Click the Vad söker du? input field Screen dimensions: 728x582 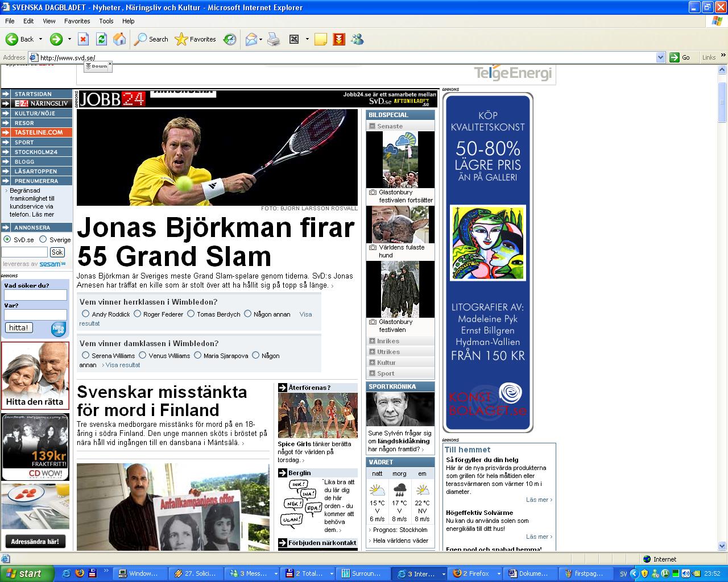36,295
